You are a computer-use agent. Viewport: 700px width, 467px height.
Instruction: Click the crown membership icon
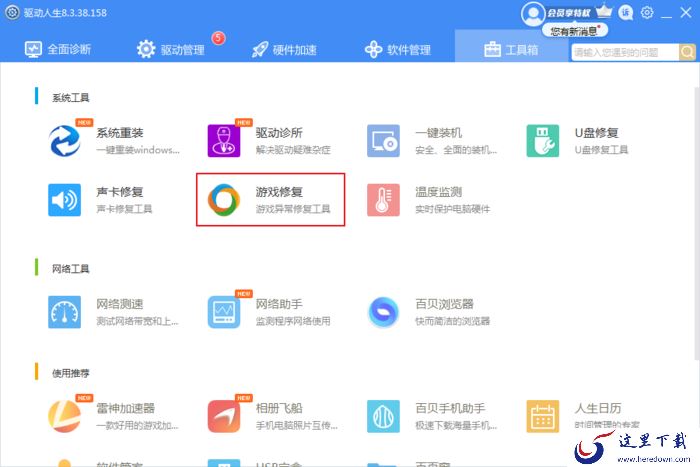pyautogui.click(x=604, y=11)
